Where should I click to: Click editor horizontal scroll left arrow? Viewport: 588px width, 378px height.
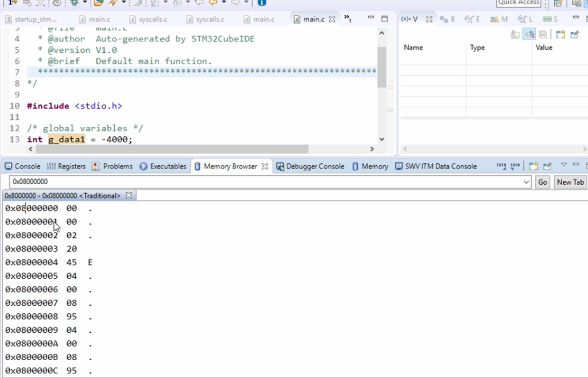coord(31,149)
